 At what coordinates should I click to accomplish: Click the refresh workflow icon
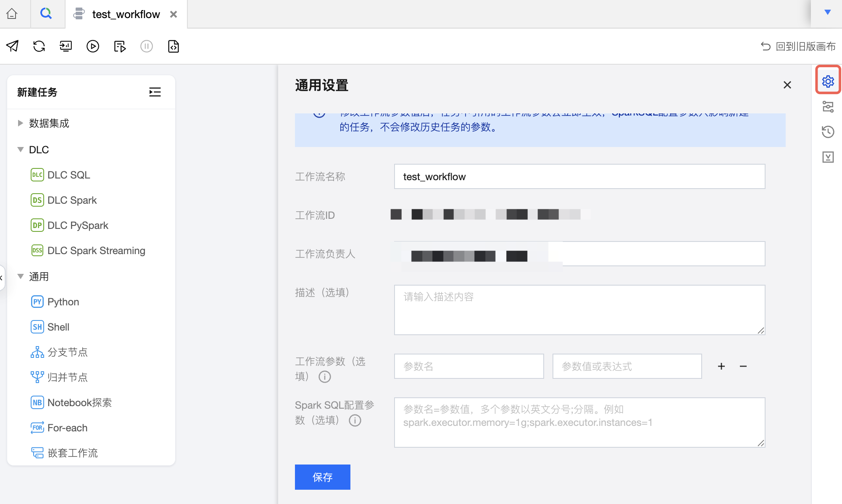point(39,46)
